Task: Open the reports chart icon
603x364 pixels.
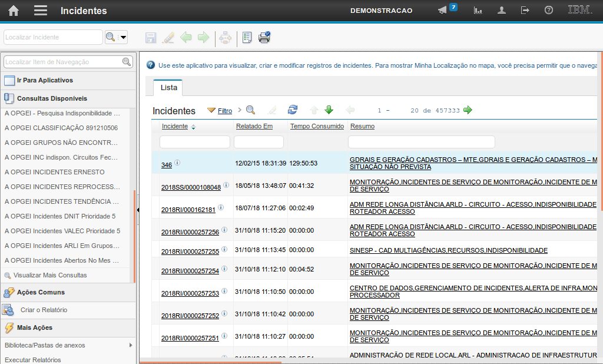Action: pyautogui.click(x=478, y=11)
